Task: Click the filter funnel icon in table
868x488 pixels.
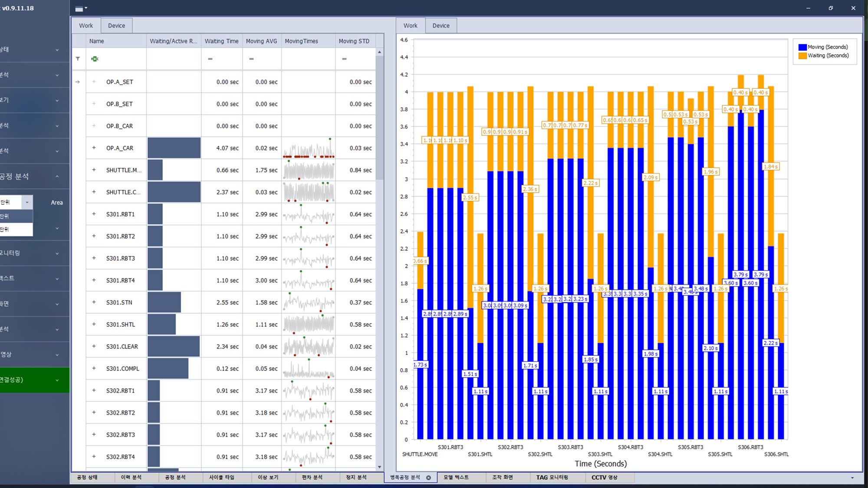Action: click(x=78, y=59)
